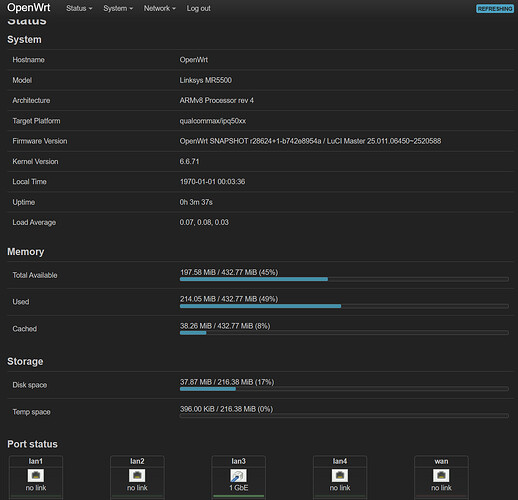Open the Network dropdown menu
The width and height of the screenshot is (518, 500).
160,8
